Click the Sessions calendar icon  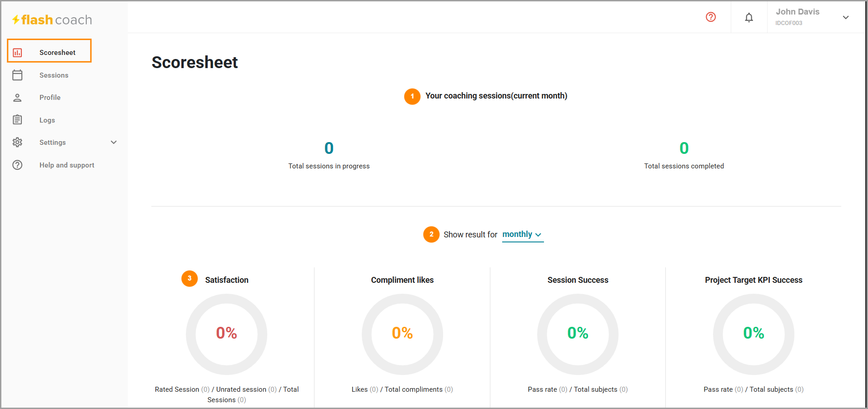17,75
